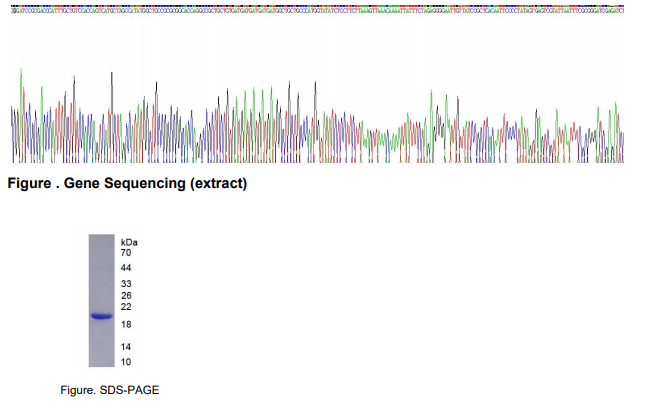Click the 33 kDa marker label
The image size is (645, 417).
127,284
